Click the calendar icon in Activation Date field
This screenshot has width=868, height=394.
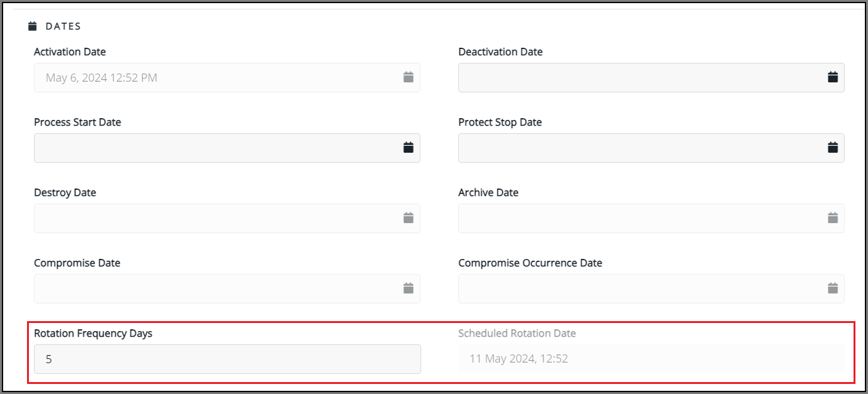(x=408, y=77)
